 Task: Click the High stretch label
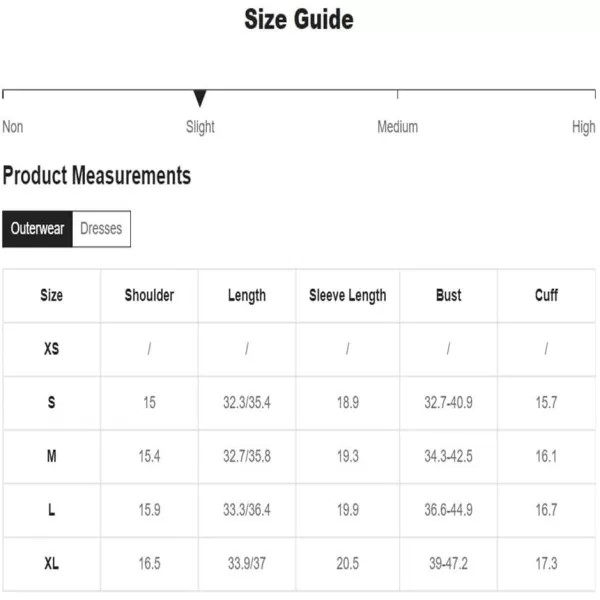tap(584, 127)
